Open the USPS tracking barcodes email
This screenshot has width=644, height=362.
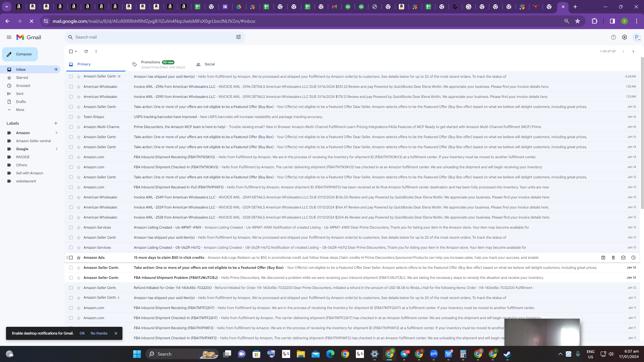352,117
